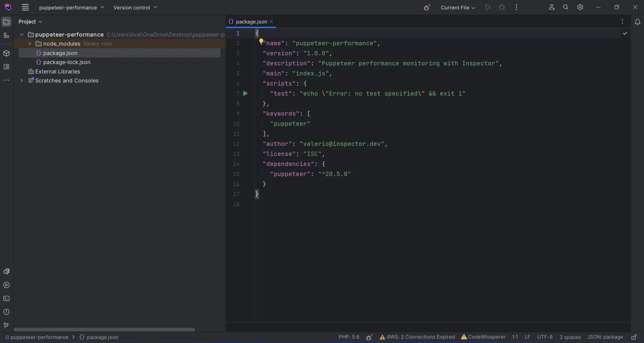This screenshot has height=343, width=644.
Task: Open the Git version control tool window
Action: [x=6, y=325]
